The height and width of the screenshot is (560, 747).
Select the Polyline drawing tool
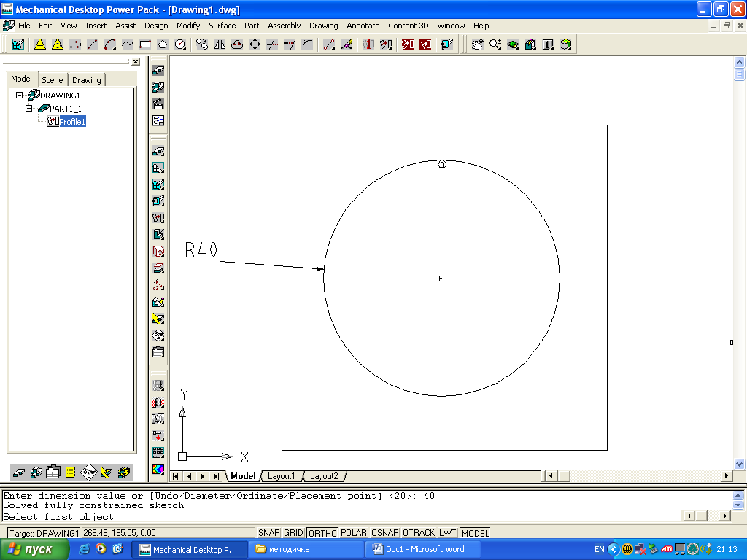click(x=75, y=44)
